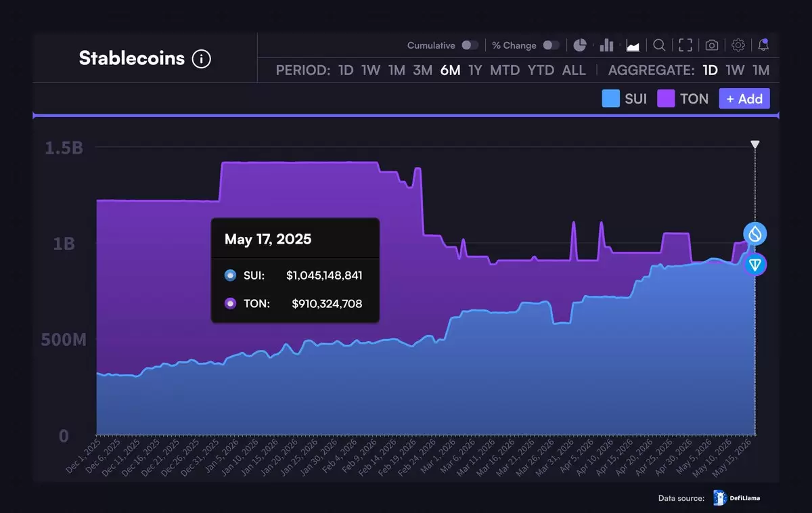Click the Stablecoins title
This screenshot has width=812, height=513.
click(132, 58)
